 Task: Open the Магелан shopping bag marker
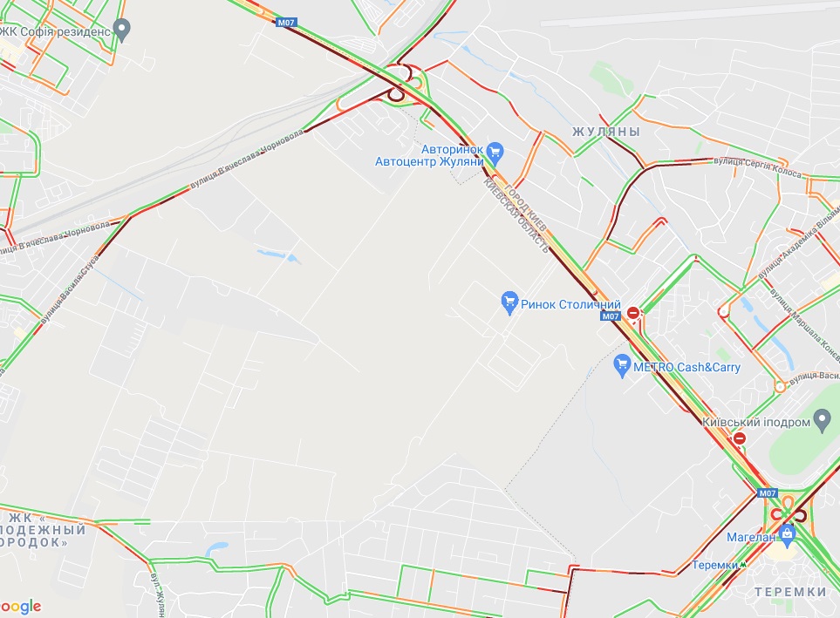[787, 536]
